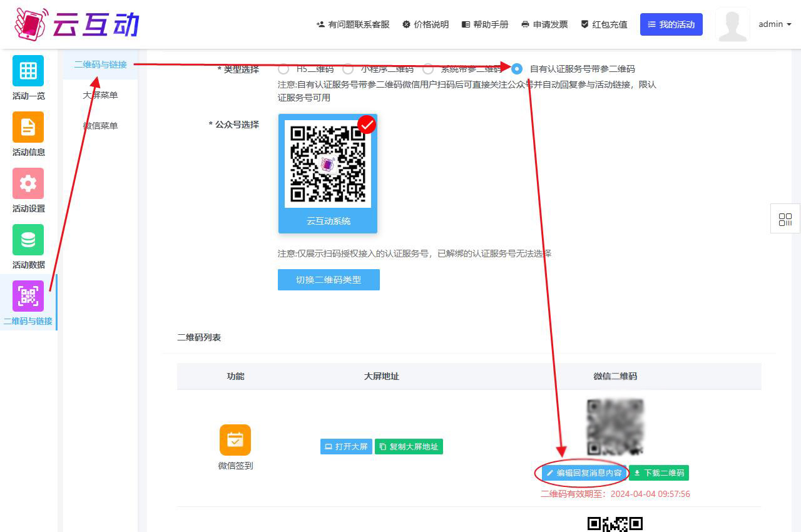Image resolution: width=801 pixels, height=532 pixels.
Task: Open 价格说明 link
Action: 426,24
